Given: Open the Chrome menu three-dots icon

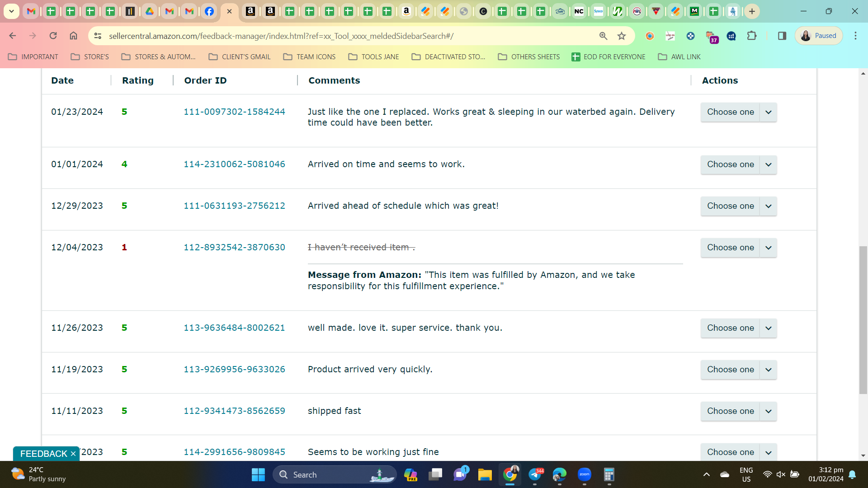Looking at the screenshot, I should click(855, 36).
